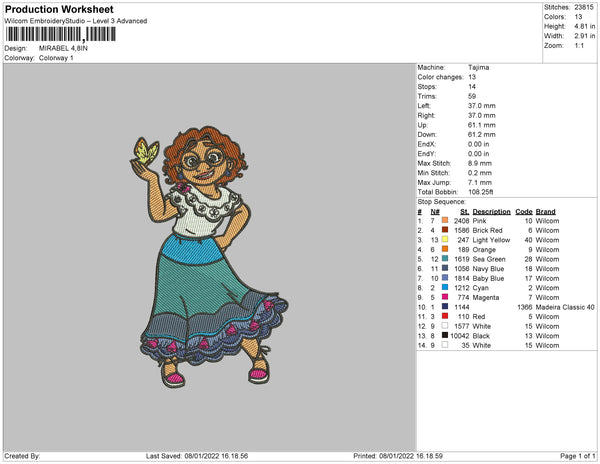
Task: Click the Height value '4.81 in'
Action: pyautogui.click(x=584, y=26)
